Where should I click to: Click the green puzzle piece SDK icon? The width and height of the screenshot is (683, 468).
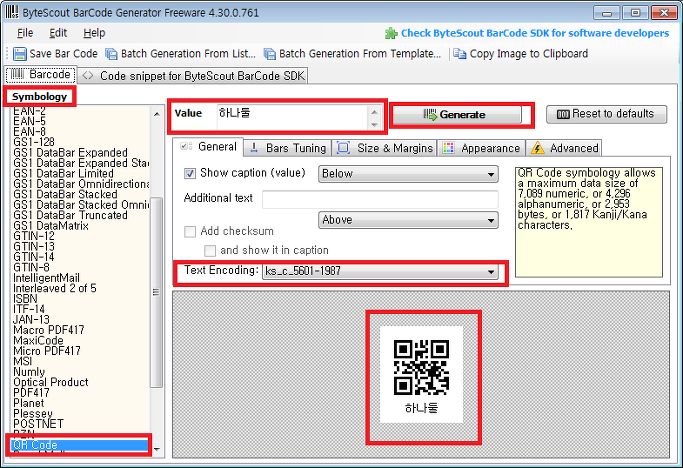point(391,34)
